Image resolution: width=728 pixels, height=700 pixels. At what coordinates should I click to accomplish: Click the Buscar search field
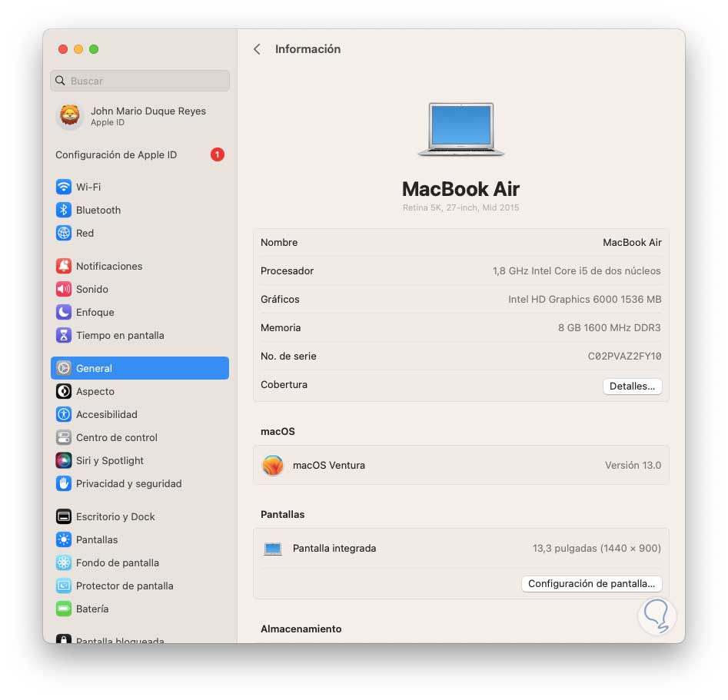140,81
